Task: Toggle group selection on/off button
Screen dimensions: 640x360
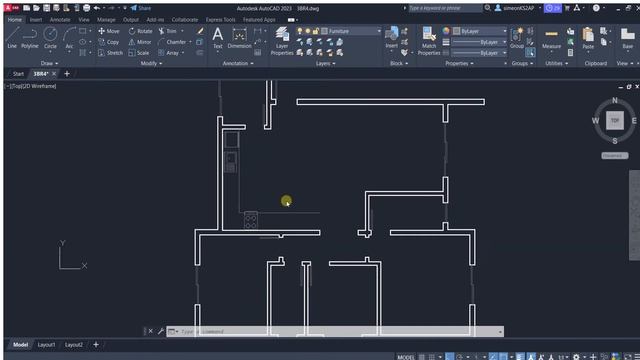Action: [x=530, y=52]
